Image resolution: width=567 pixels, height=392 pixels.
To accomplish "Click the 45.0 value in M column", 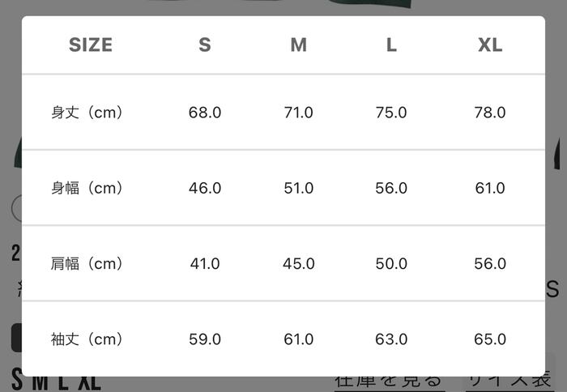I will (x=299, y=263).
